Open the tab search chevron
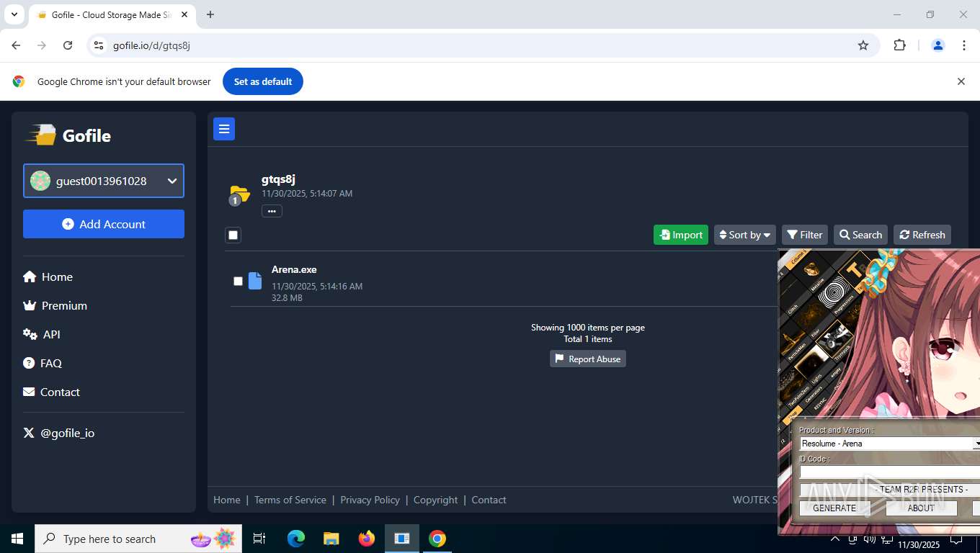 [14, 14]
